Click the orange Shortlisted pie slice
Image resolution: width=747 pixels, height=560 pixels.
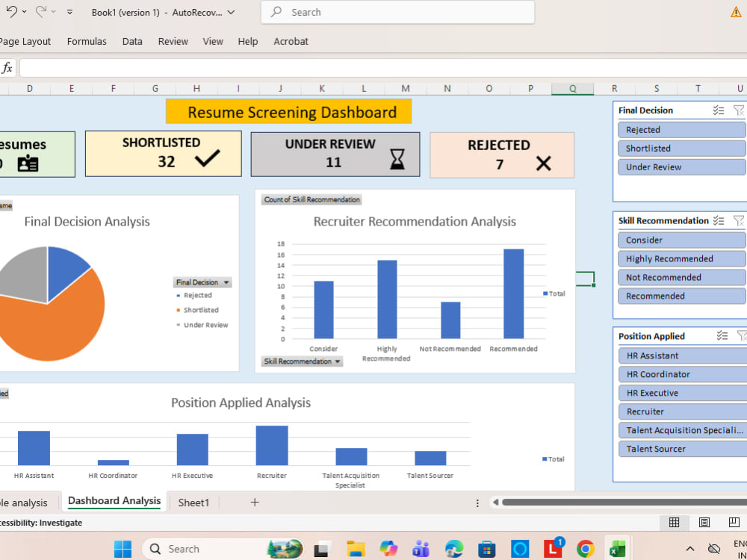[x=58, y=329]
